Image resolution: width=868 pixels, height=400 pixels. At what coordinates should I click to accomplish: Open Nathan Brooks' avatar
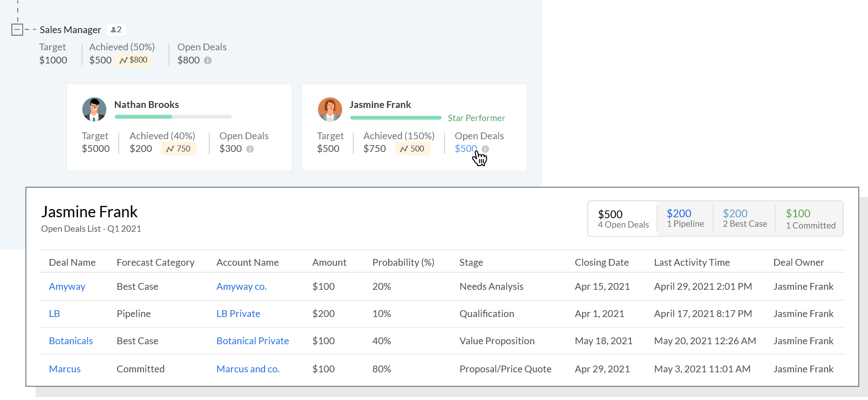(x=94, y=110)
